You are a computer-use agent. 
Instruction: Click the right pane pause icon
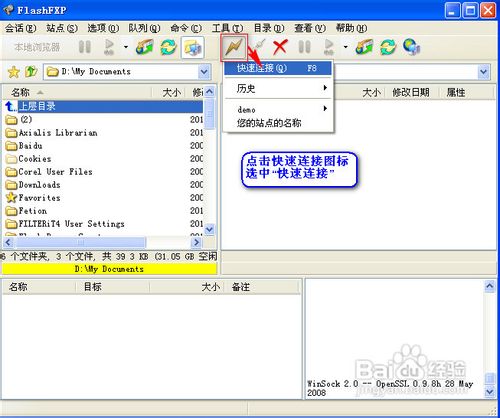(x=304, y=47)
